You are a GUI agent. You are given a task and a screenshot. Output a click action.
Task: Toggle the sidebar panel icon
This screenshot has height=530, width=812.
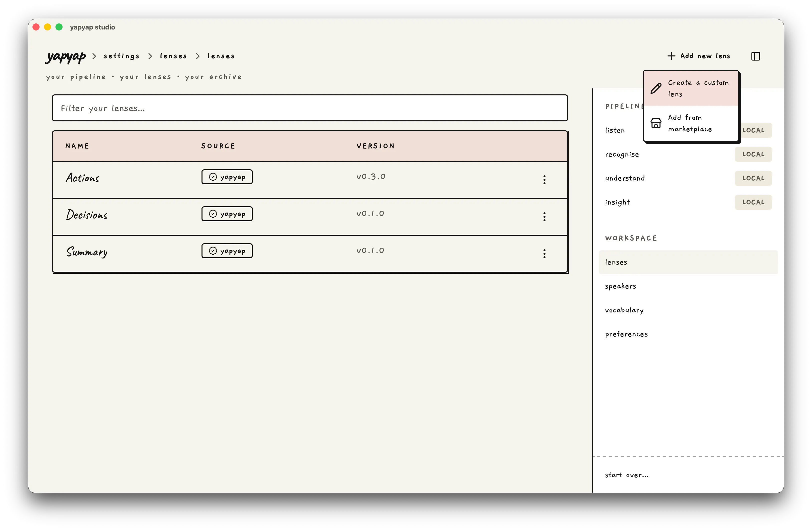point(755,56)
